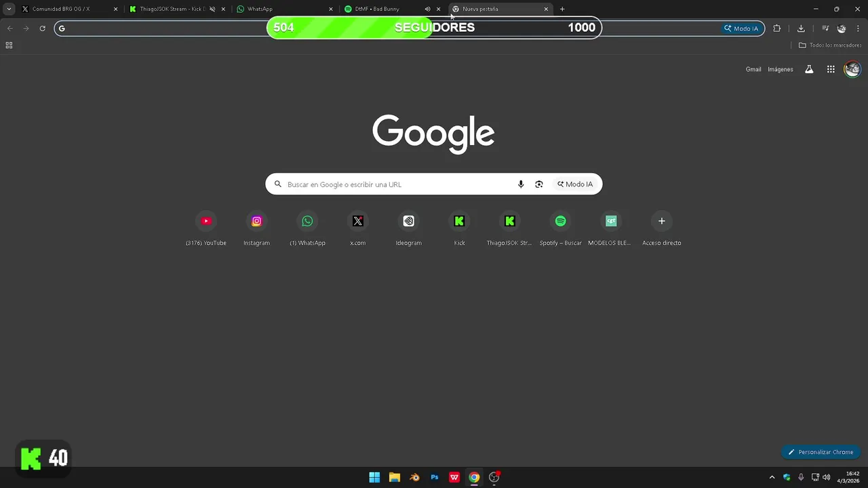Open the Gmail link
This screenshot has width=868, height=488.
753,69
